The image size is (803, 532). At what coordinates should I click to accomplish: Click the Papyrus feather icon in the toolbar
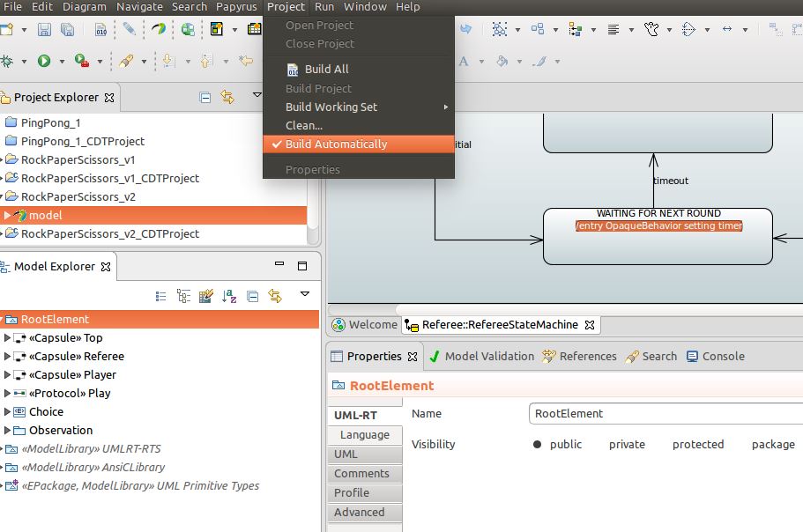pos(159,29)
